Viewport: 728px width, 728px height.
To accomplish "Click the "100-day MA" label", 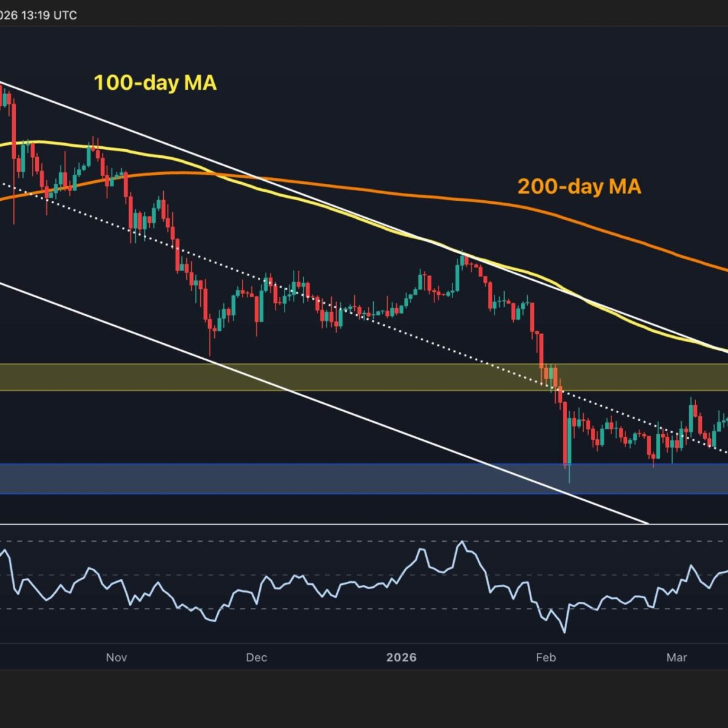I will [155, 83].
